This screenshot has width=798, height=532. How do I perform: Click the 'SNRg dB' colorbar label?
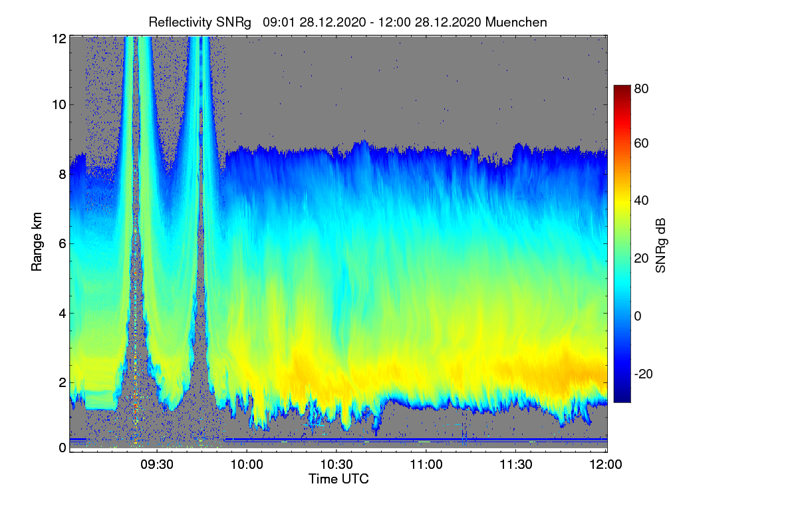[660, 247]
